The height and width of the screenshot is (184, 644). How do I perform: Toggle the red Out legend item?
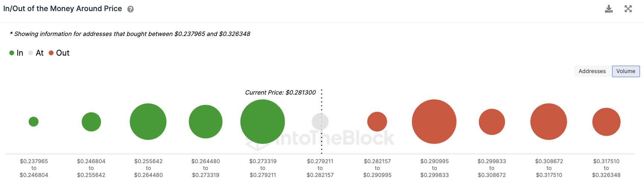pyautogui.click(x=59, y=53)
